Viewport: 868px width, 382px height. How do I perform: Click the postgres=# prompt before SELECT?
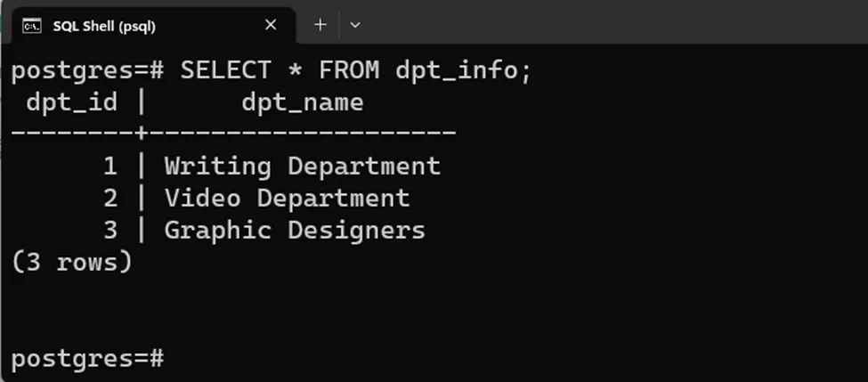click(x=87, y=70)
